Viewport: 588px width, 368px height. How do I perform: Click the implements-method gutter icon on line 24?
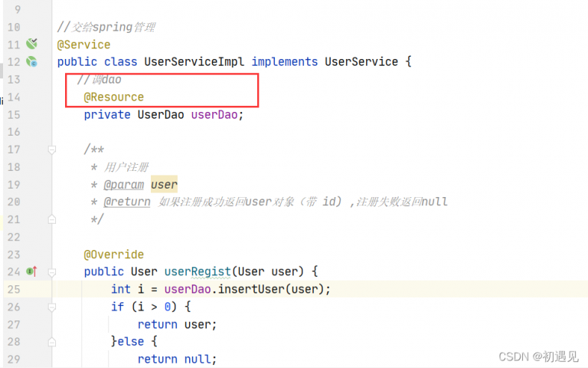31,271
